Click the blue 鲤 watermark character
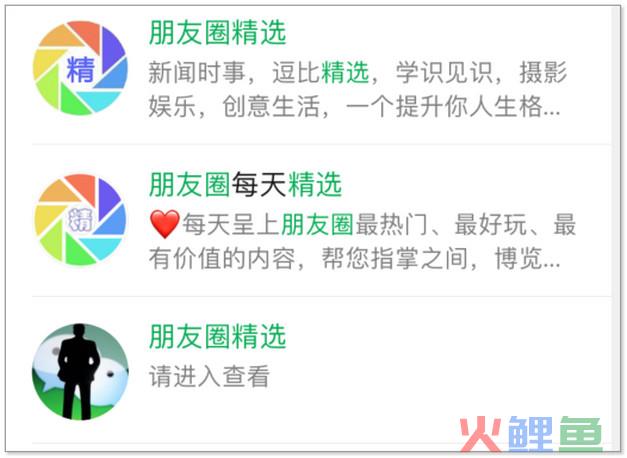The width and height of the screenshot is (627, 458). coord(531,434)
